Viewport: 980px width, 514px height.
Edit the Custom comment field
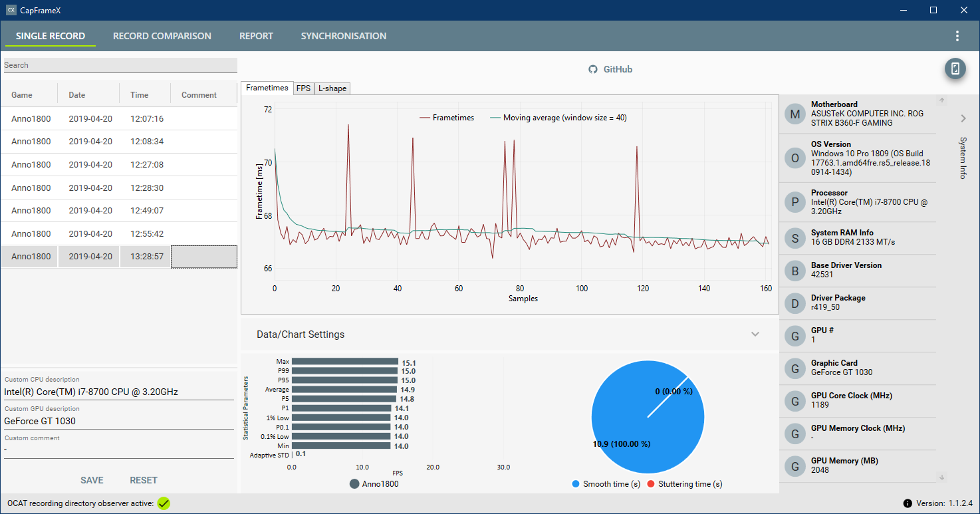click(119, 450)
